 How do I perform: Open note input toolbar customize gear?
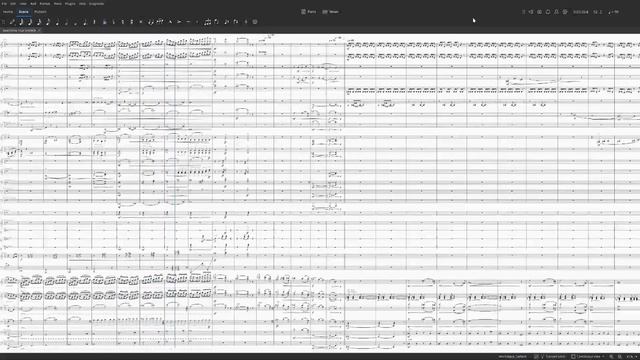coord(255,22)
